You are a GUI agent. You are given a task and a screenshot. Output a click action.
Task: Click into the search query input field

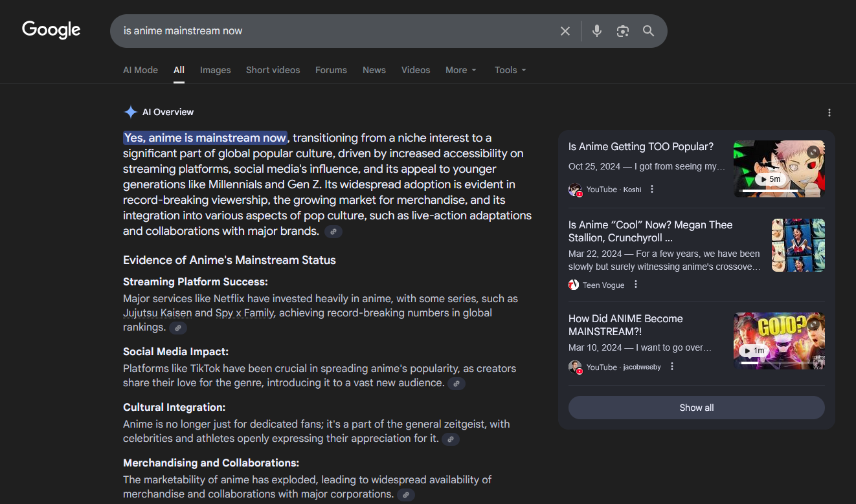click(324, 31)
